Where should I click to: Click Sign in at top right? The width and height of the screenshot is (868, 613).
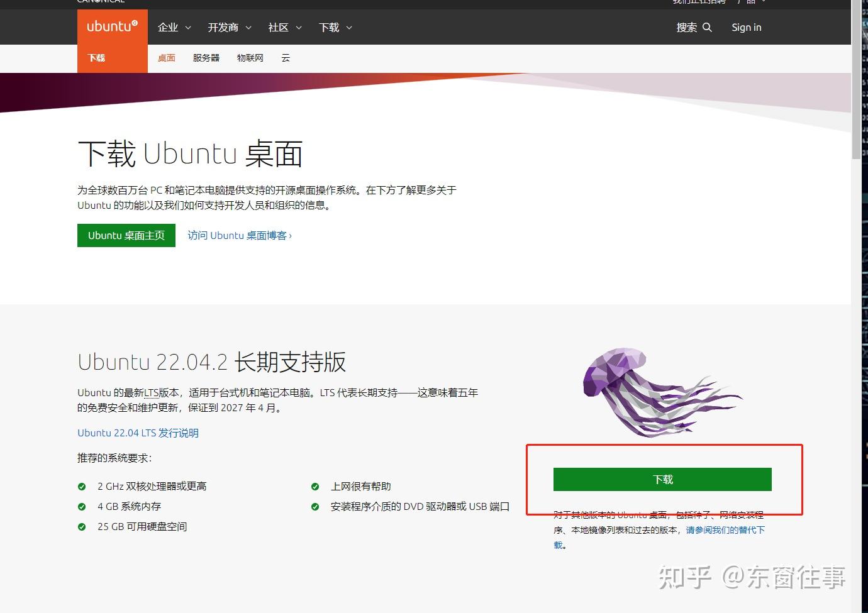746,27
